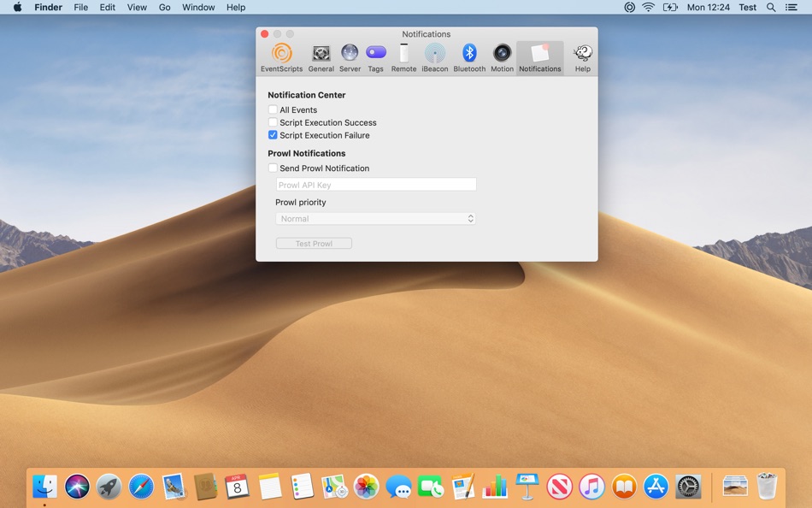Open Messages in the Dock
Viewport: 812px width, 508px height.
[x=399, y=487]
